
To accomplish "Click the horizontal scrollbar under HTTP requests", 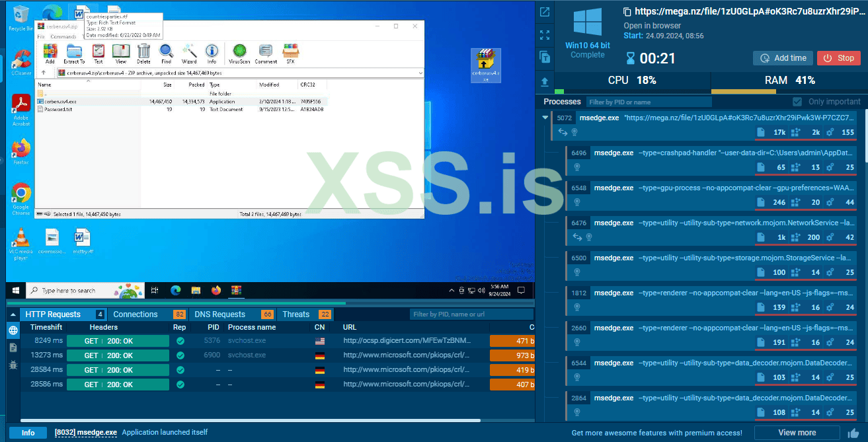I will point(251,420).
